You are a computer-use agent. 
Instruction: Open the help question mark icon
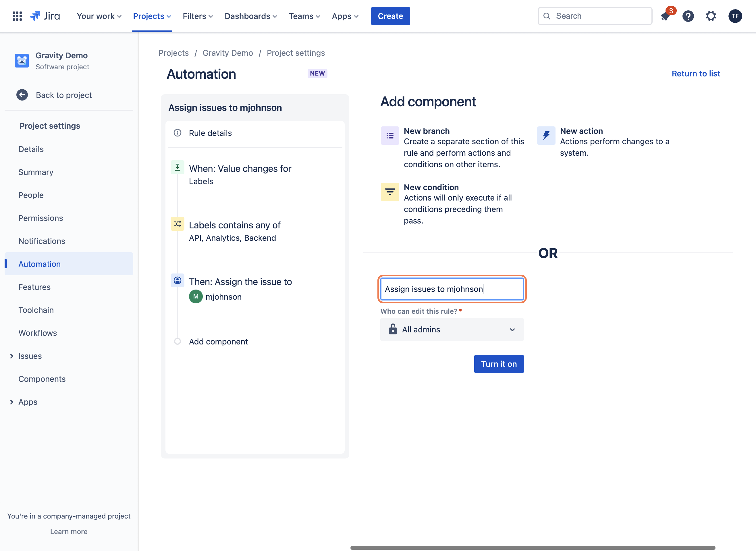click(688, 16)
